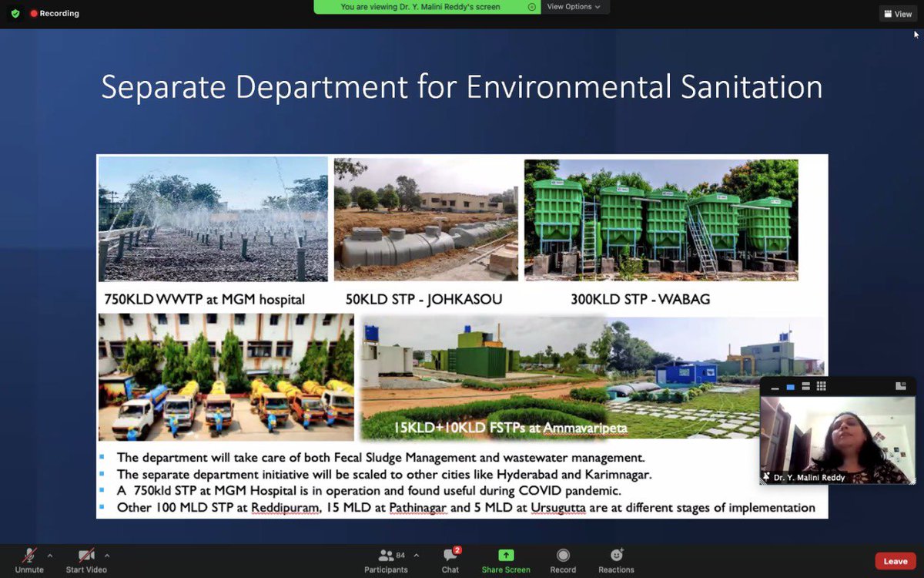Image resolution: width=924 pixels, height=578 pixels.
Task: Click the Recording indicator at top left
Action: pyautogui.click(x=54, y=14)
